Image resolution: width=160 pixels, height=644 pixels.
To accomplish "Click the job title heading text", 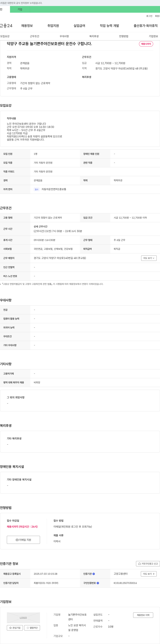I will (49, 44).
